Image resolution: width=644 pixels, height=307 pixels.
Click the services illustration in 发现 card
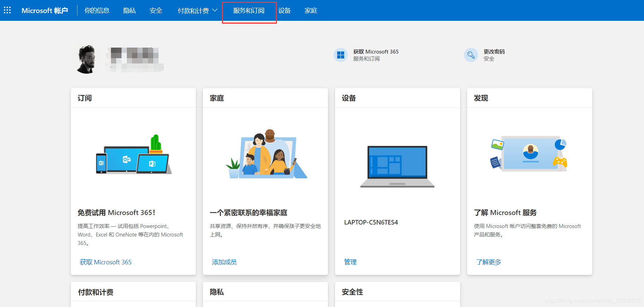529,154
